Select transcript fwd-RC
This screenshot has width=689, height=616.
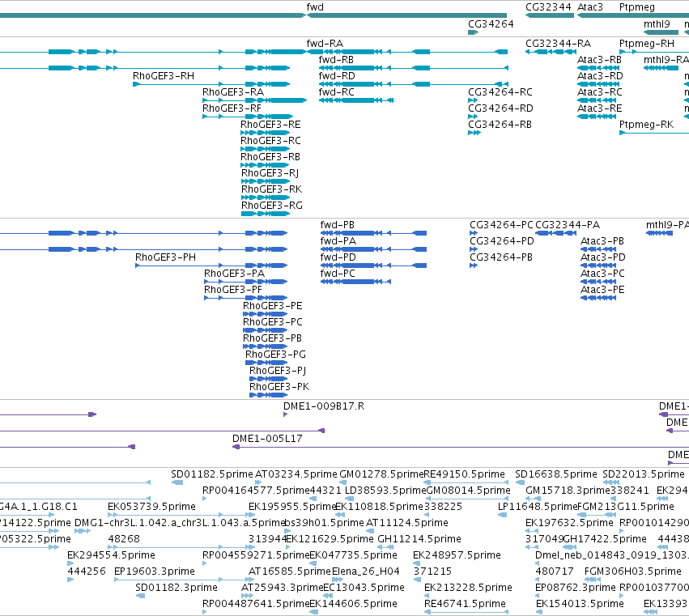click(x=336, y=92)
